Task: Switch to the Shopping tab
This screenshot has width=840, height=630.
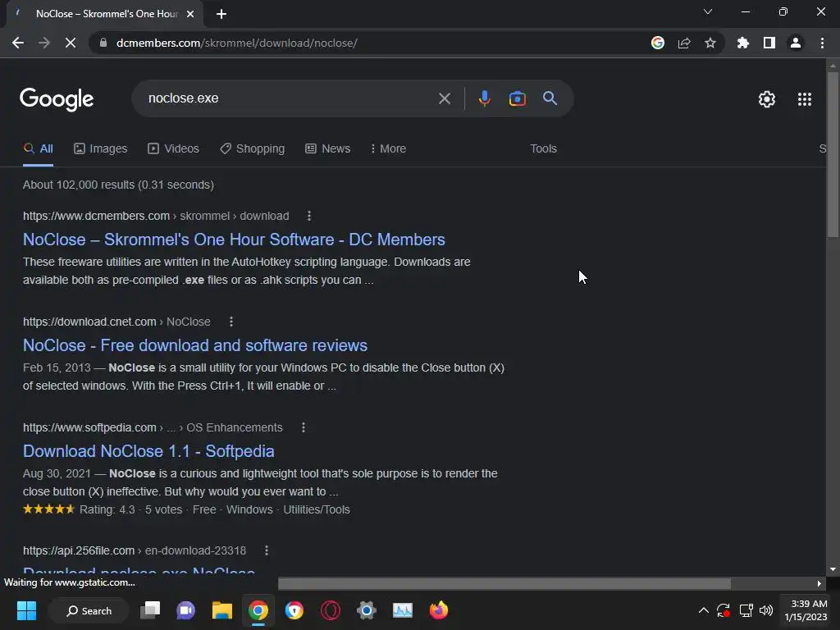Action: [x=253, y=149]
